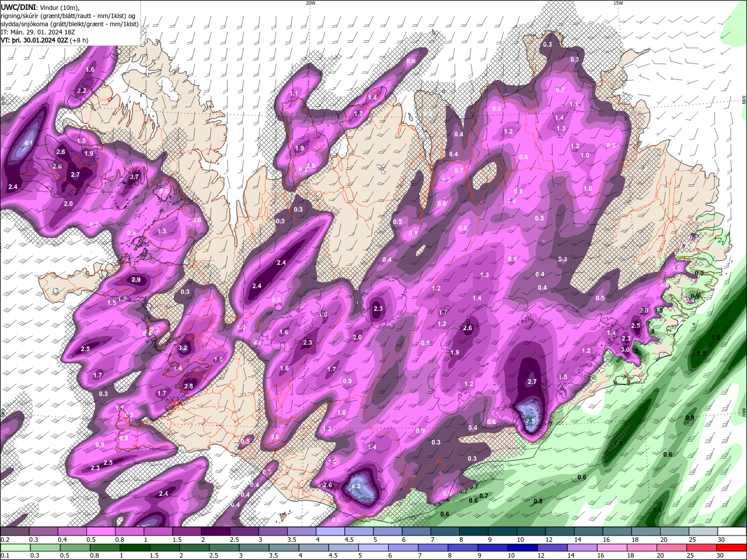Pick the red swatch labeled 30 in the rain legend
Screen dimensions: 747x560
(x=731, y=548)
